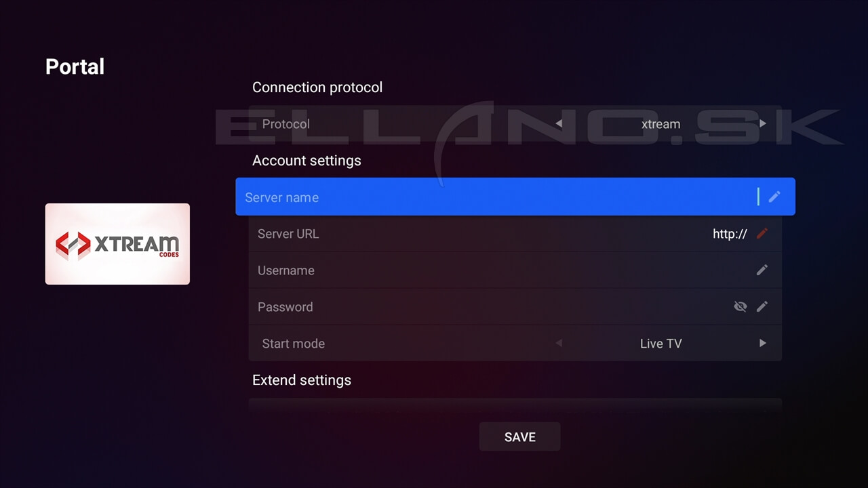Open the Live TV start mode value
868x488 pixels.
coord(660,344)
